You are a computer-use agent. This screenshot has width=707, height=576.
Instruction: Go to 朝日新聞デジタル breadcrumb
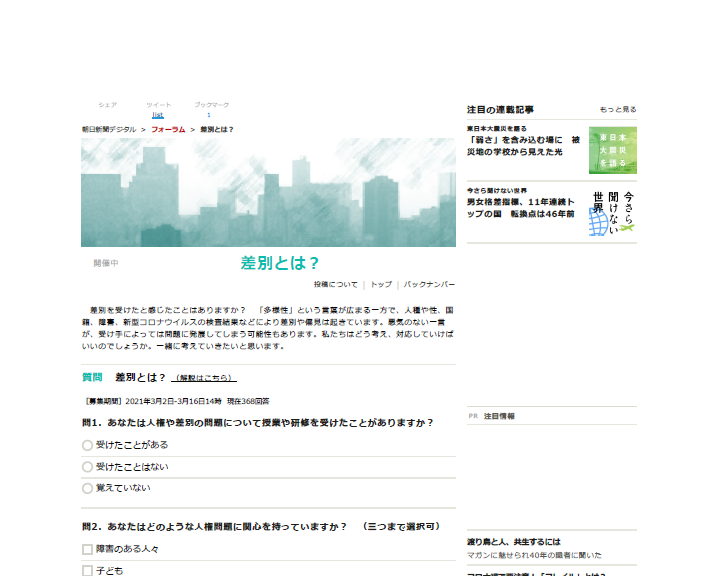click(109, 129)
